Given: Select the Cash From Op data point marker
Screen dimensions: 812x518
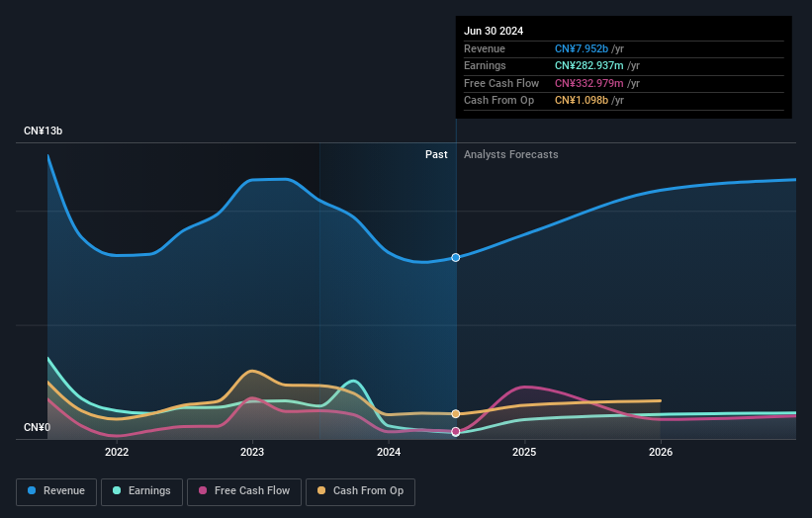Looking at the screenshot, I should (456, 414).
